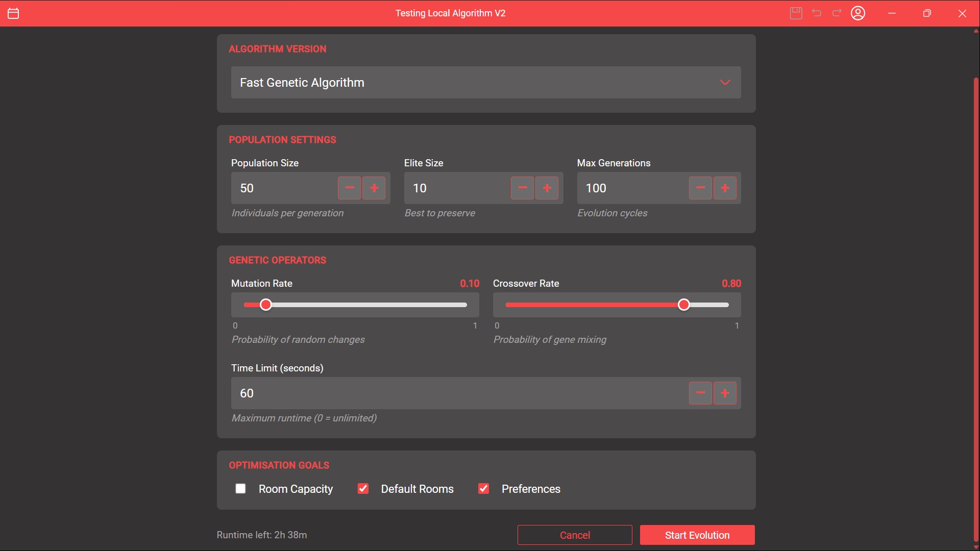Viewport: 980px width, 551px height.
Task: Decrease Time Limit with minus button
Action: coord(700,393)
